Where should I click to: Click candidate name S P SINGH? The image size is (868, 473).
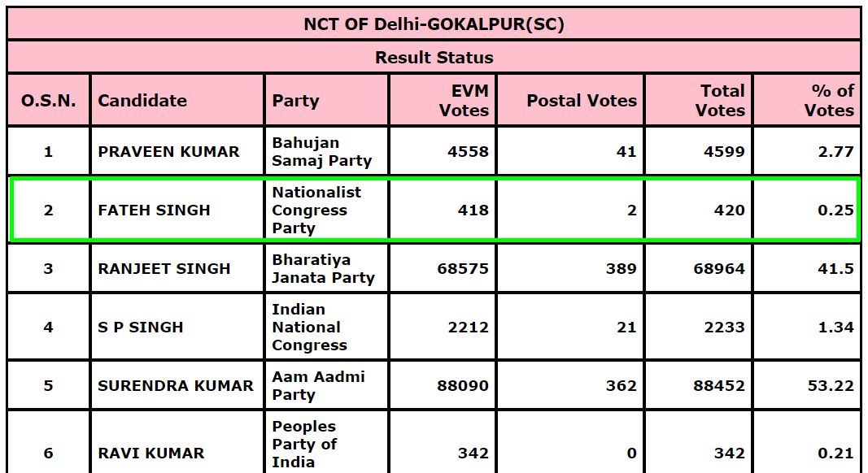click(141, 328)
